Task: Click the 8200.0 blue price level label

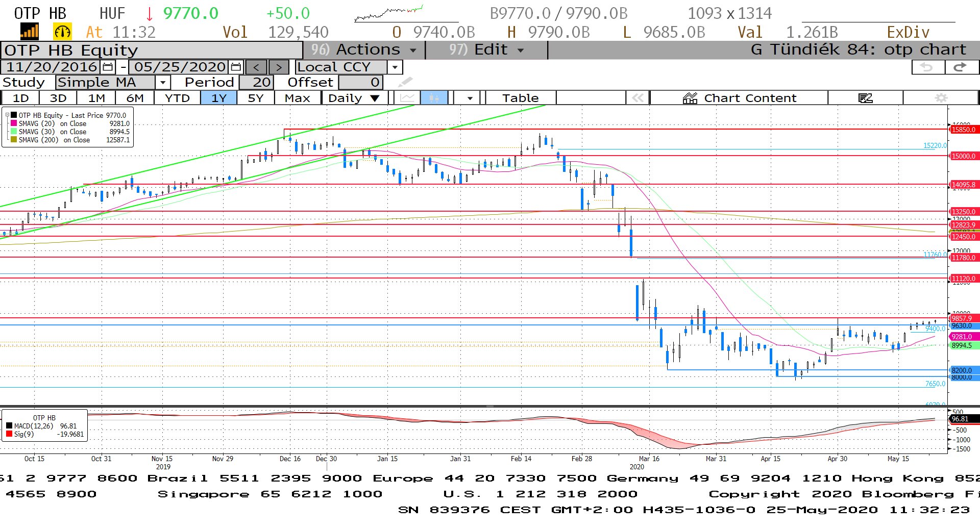Action: (x=963, y=370)
